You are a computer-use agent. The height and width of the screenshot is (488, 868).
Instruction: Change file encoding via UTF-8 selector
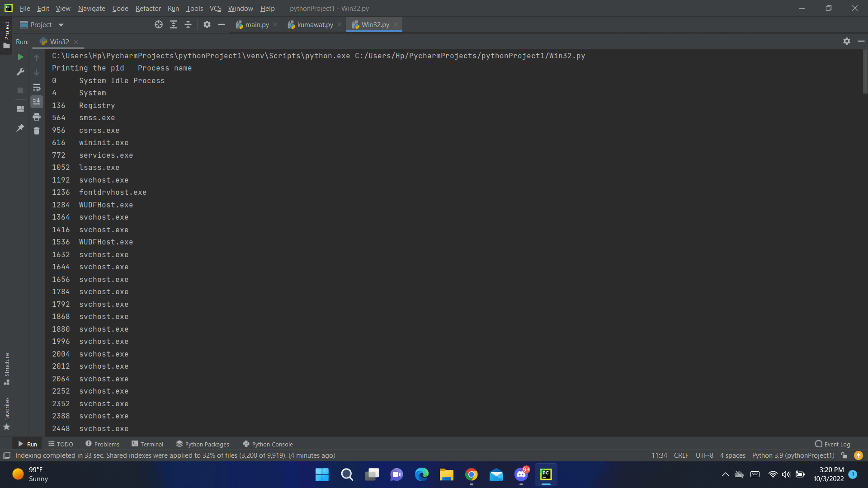point(704,455)
